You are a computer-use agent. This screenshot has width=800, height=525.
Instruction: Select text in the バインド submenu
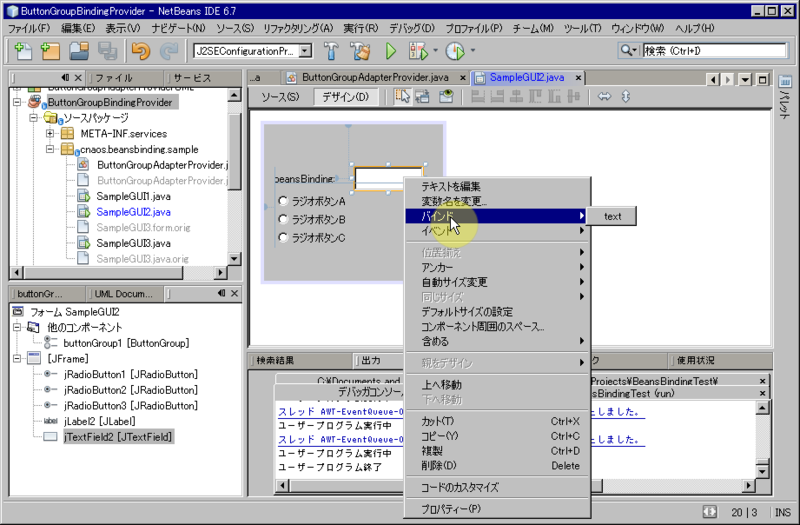pos(612,216)
